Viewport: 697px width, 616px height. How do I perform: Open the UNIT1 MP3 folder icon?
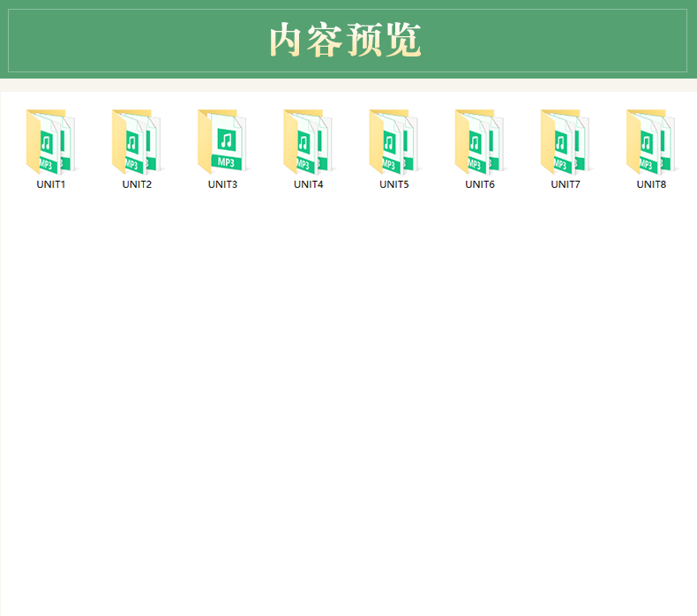pyautogui.click(x=50, y=142)
